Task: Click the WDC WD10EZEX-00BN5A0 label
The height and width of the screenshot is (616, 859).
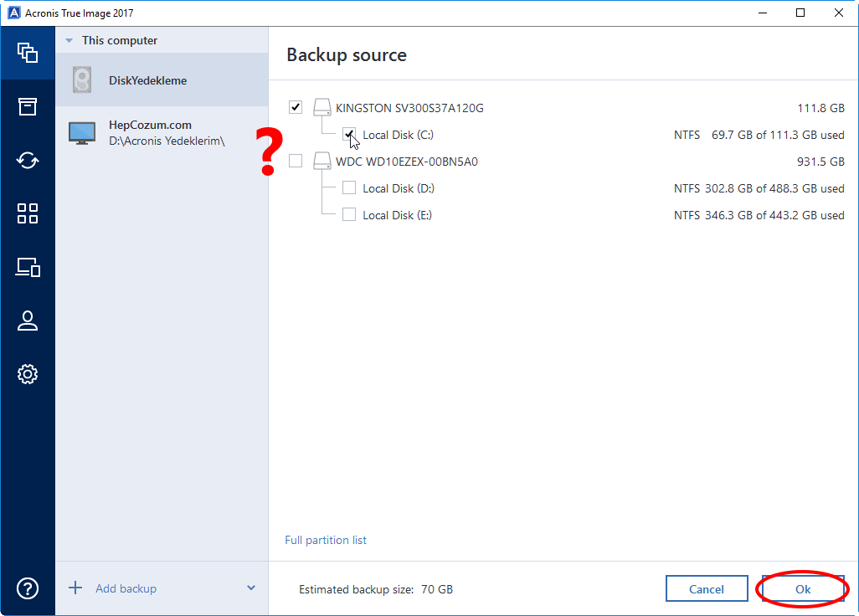Action: coord(407,162)
